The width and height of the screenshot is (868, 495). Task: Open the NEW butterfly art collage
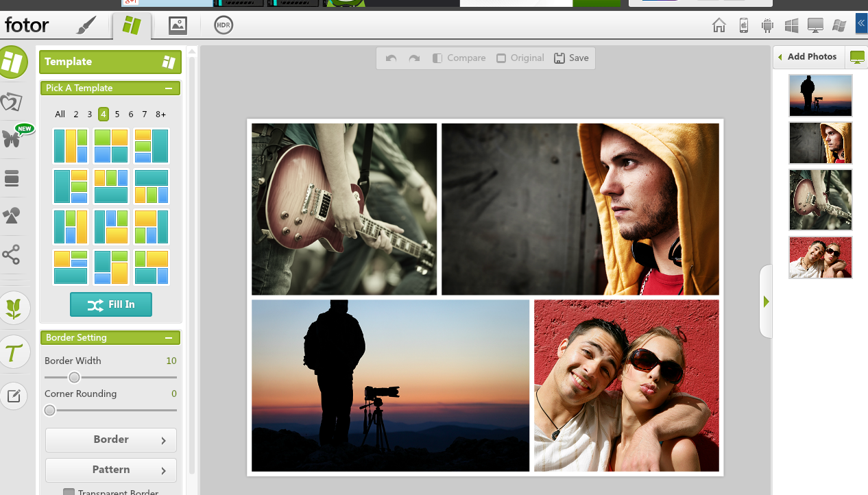click(x=13, y=138)
